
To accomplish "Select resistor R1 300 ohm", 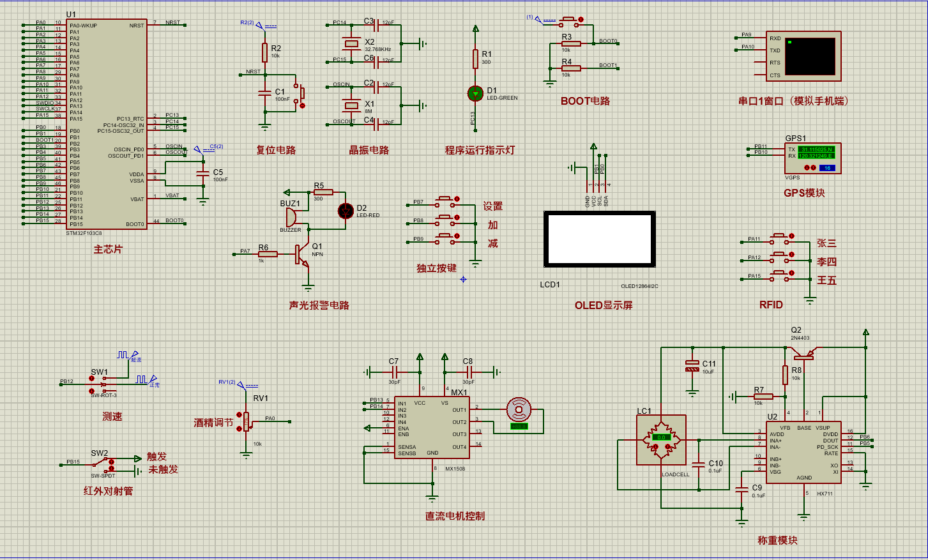I will click(x=475, y=59).
